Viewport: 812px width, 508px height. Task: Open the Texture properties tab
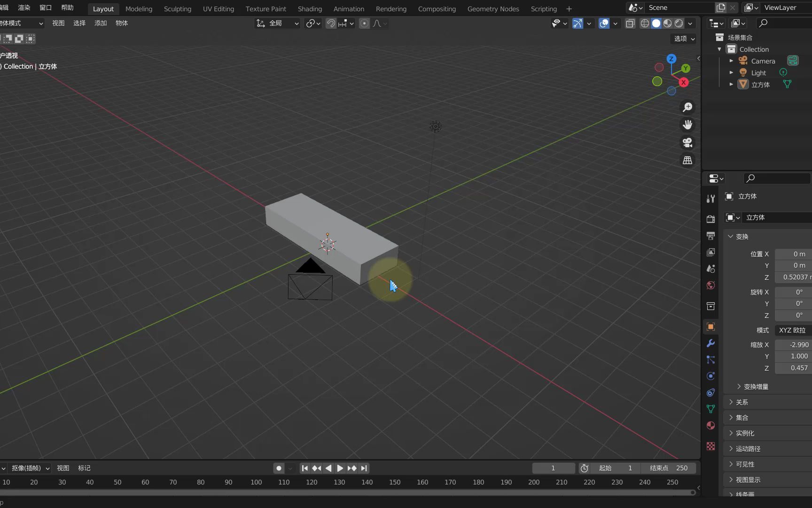coord(710,446)
